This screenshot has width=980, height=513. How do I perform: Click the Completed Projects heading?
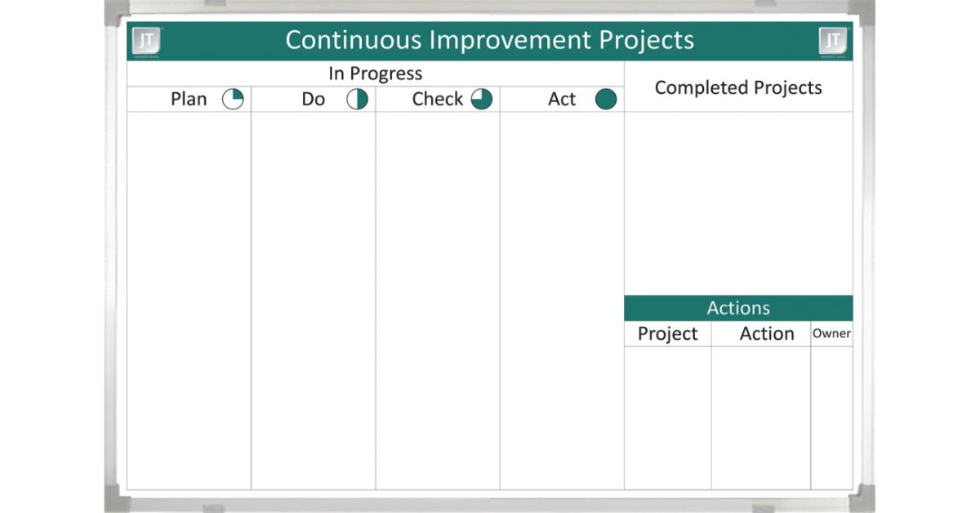738,87
